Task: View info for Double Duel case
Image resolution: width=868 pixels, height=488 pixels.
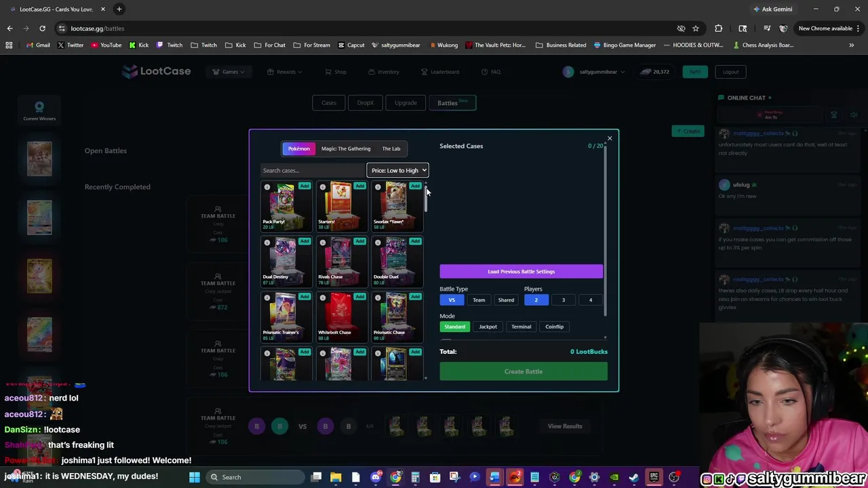Action: tap(378, 243)
